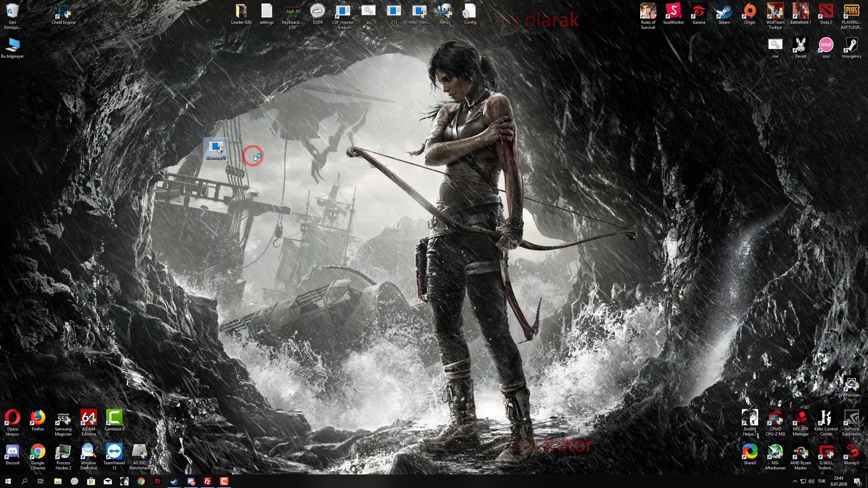Screen dimensions: 868x488
Task: Open AIDA64 Extreme shortcut
Action: [89, 423]
